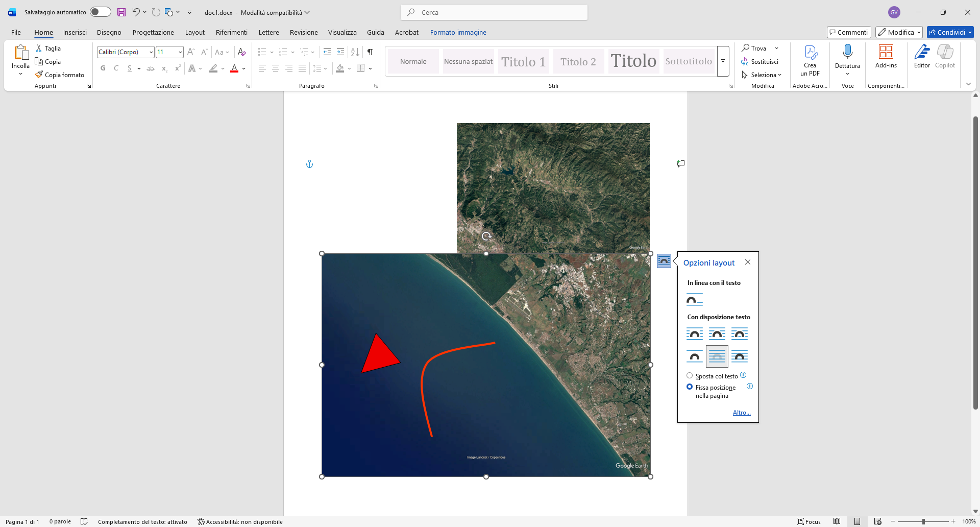
Task: Select Fissa posizione nella pagina radio
Action: pos(690,387)
